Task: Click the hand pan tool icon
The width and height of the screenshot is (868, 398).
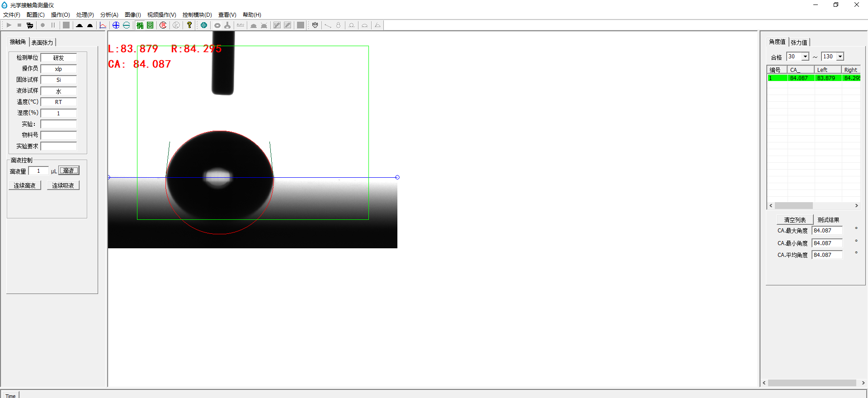Action: pos(315,25)
